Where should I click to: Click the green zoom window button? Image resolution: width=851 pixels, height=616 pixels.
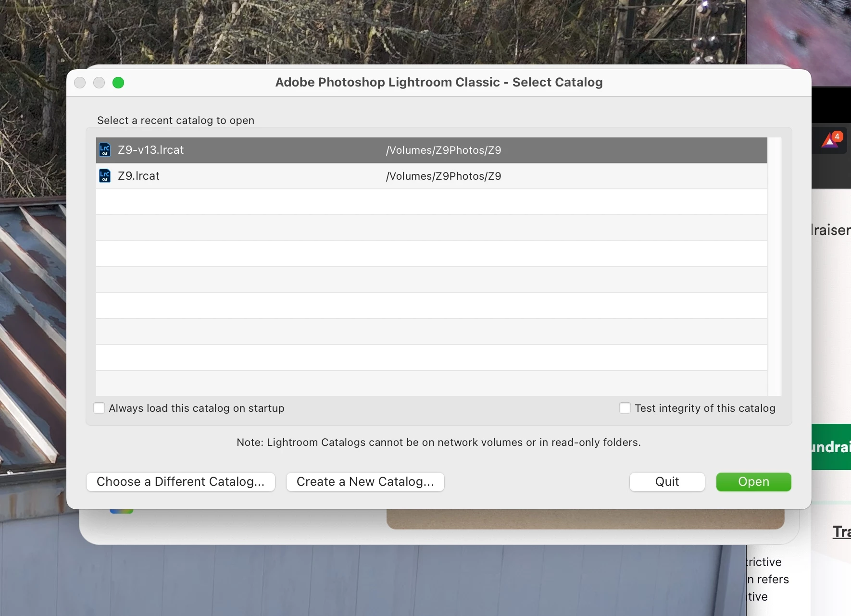[118, 83]
